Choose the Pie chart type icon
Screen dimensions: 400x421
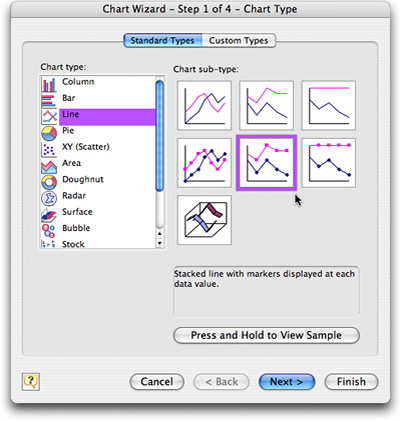(x=49, y=133)
